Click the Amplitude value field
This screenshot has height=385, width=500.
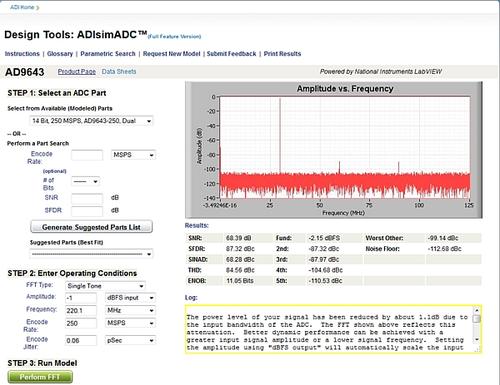[81, 298]
